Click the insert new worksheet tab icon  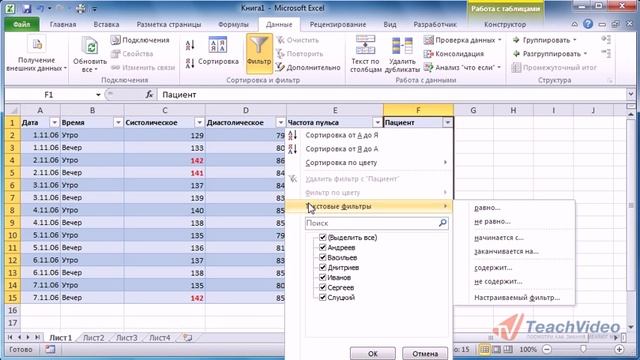[187, 338]
